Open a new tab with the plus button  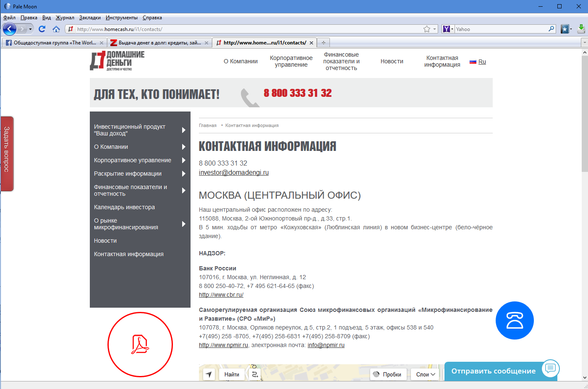[324, 43]
